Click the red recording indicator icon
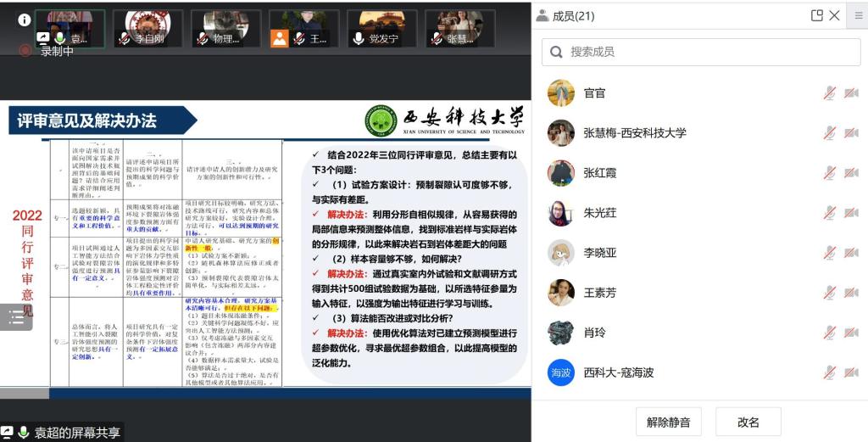This screenshot has height=442, width=868. 25,51
